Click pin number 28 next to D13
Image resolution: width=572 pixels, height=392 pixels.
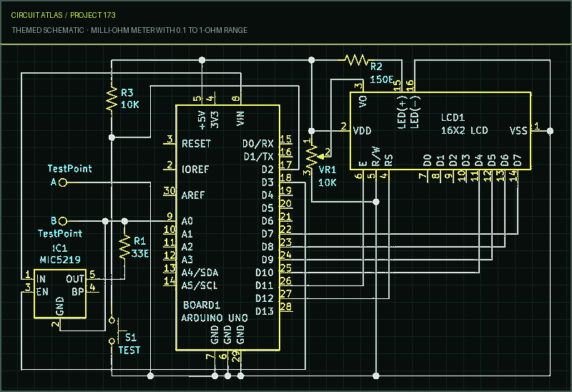(286, 307)
